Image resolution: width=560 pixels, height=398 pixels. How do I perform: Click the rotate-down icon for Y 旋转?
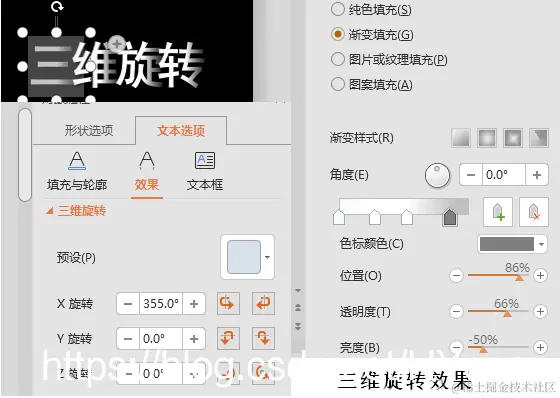click(263, 338)
